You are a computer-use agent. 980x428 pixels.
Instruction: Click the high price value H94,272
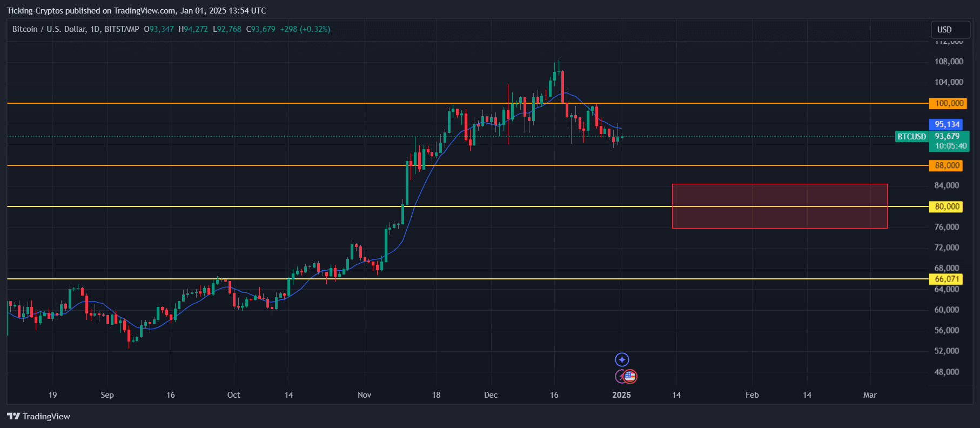point(193,29)
